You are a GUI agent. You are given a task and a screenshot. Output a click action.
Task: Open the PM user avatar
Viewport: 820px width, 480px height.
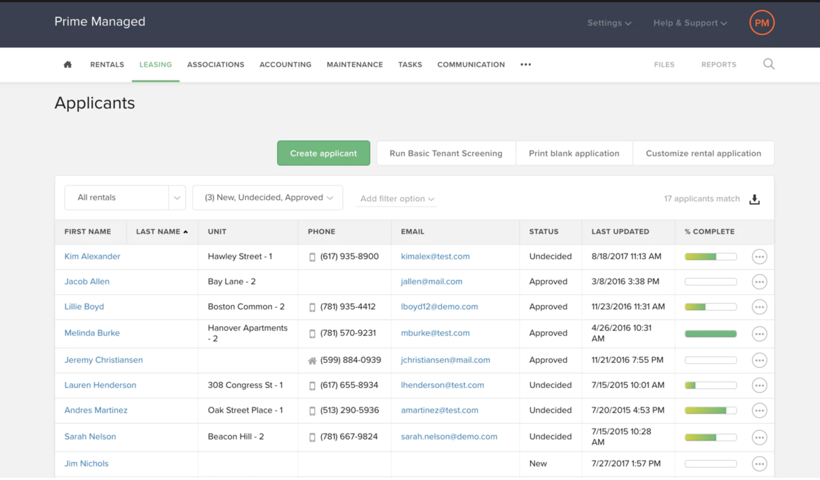tap(762, 23)
